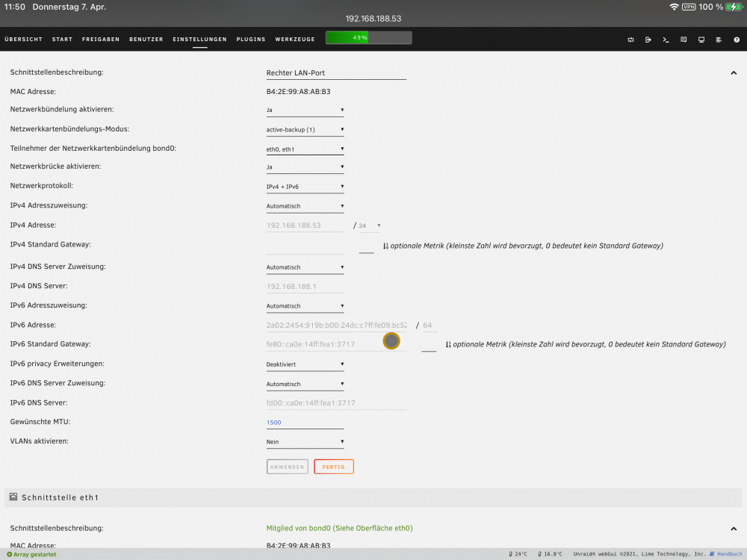Open the feedback speech-bubble icon
This screenshot has width=747, height=560.
coord(684,40)
